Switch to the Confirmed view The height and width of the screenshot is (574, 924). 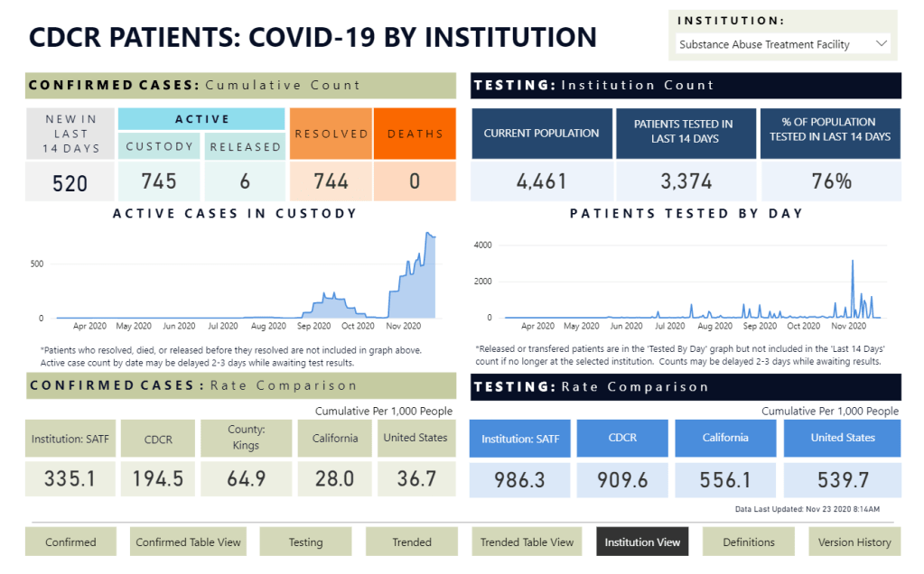click(70, 542)
